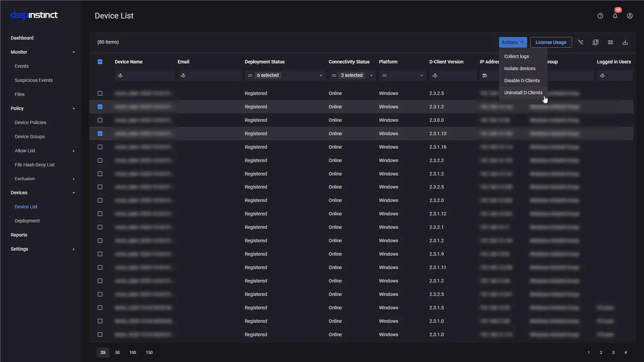This screenshot has height=362, width=644.
Task: Expand the Exclusion submenu
Action: point(74,179)
